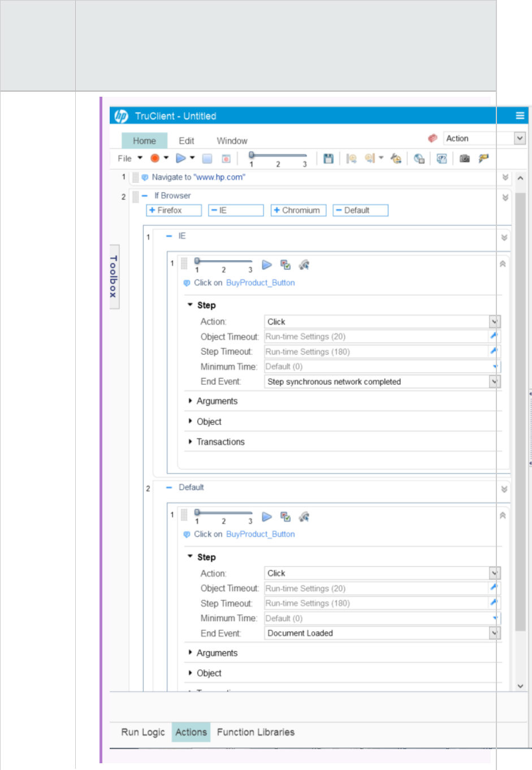The width and height of the screenshot is (532, 770).
Task: Enable the Firefox browser branch
Action: pyautogui.click(x=174, y=210)
